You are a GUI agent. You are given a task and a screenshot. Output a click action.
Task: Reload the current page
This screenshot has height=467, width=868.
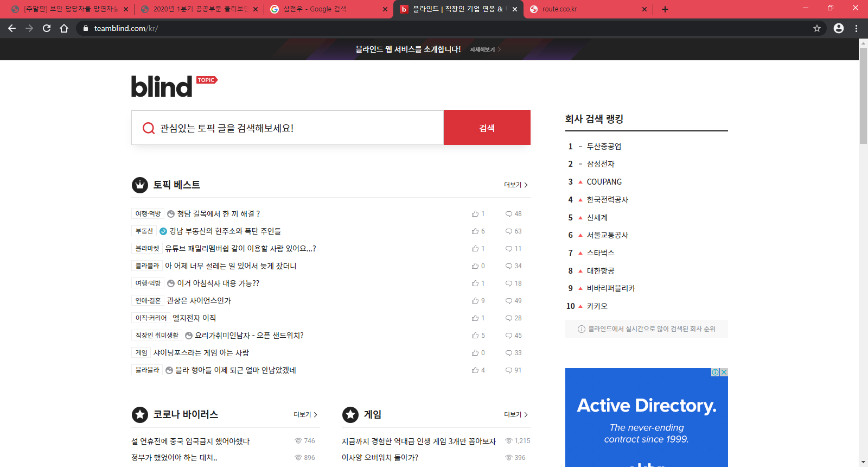[x=47, y=28]
